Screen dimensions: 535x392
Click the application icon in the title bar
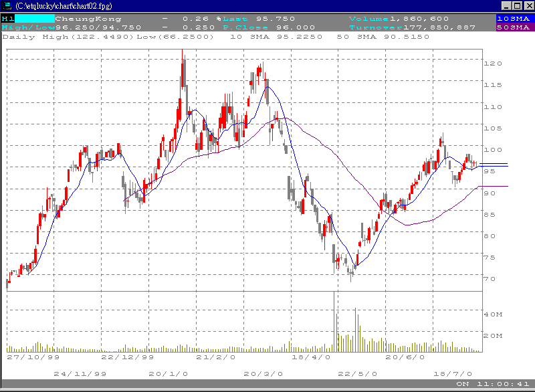tap(7, 5)
